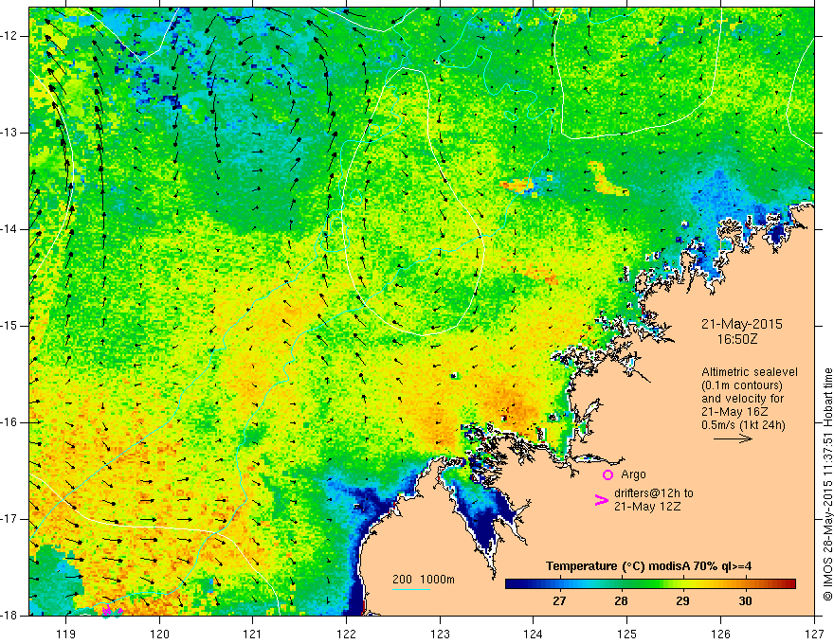The height and width of the screenshot is (644, 834).
Task: Click the magenta Argo circle legend symbol
Action: tap(607, 474)
